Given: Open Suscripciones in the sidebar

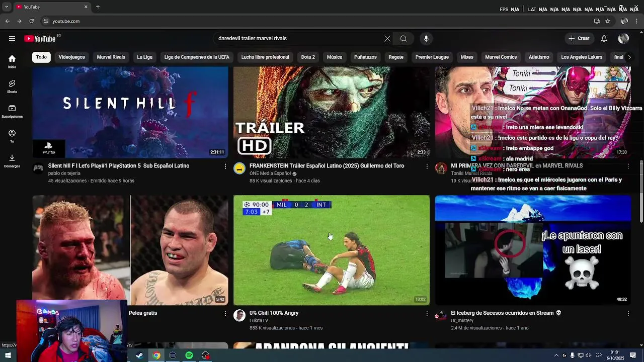Looking at the screenshot, I should point(12,111).
